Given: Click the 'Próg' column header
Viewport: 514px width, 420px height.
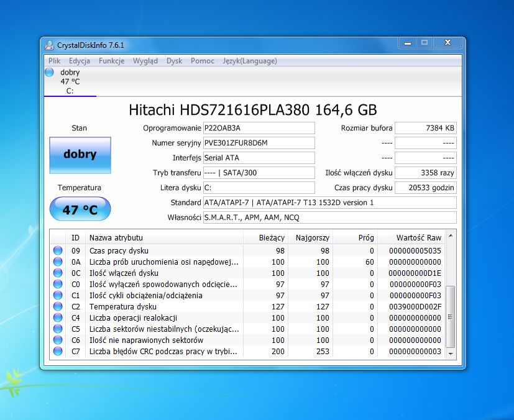Looking at the screenshot, I should click(356, 237).
